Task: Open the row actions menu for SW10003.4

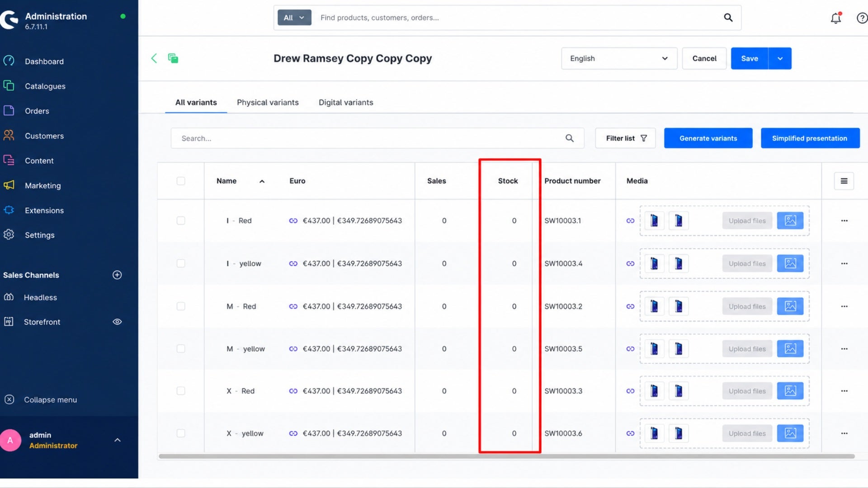Action: 844,263
